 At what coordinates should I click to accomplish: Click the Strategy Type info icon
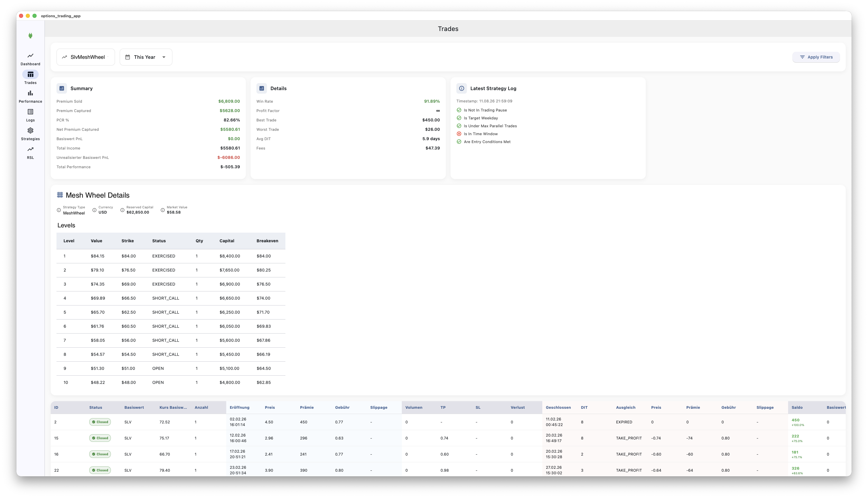(59, 210)
